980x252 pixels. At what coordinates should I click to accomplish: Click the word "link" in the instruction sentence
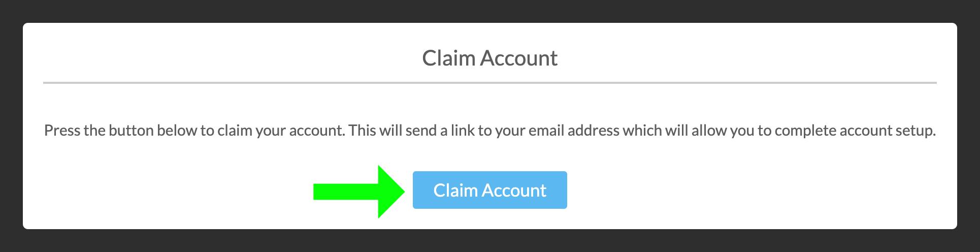click(x=463, y=131)
